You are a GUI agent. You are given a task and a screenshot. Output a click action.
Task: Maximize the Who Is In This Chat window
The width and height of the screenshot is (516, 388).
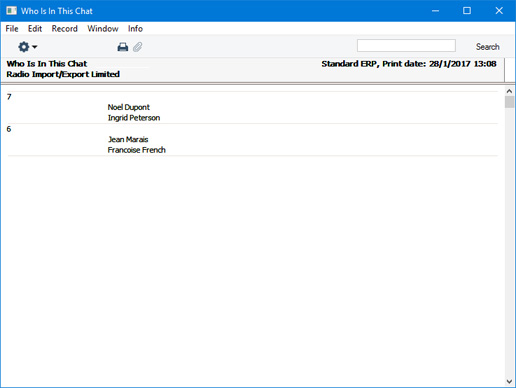pyautogui.click(x=467, y=11)
